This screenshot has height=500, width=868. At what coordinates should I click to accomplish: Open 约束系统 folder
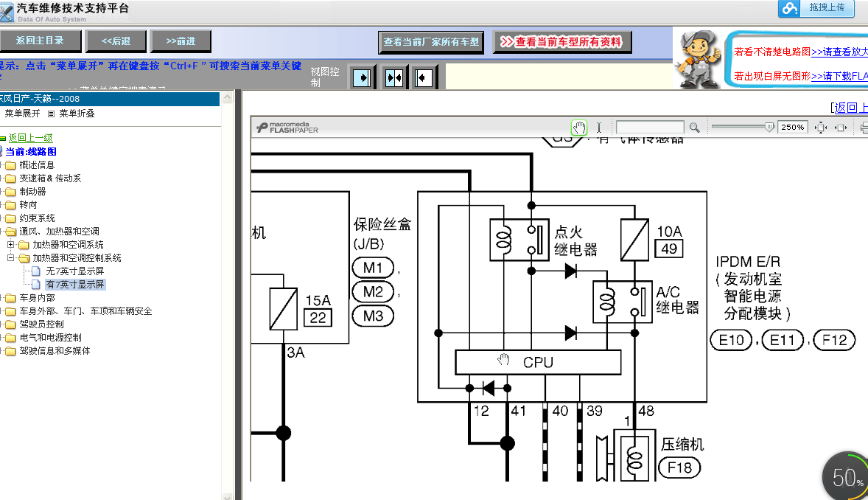coord(37,218)
